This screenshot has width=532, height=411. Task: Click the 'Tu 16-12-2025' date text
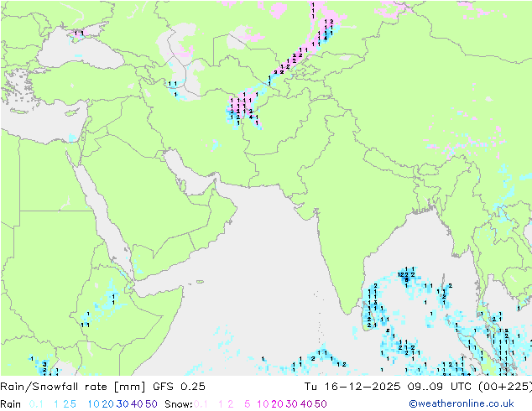352,387
